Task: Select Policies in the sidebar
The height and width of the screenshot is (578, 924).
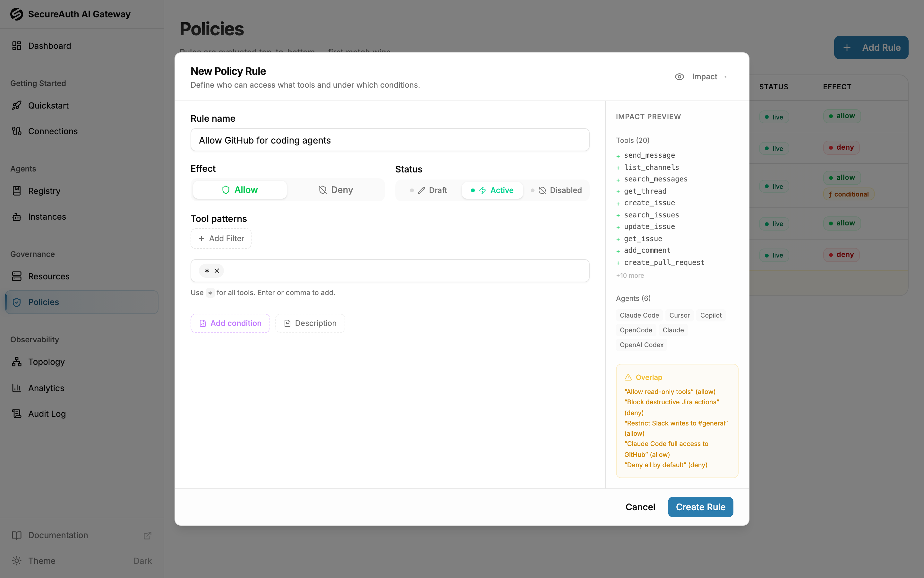Action: [x=82, y=302]
